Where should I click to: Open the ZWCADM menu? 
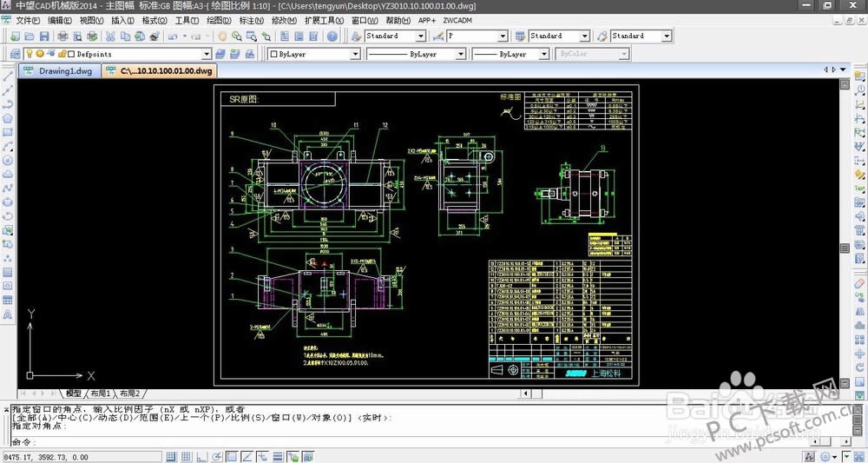click(457, 19)
